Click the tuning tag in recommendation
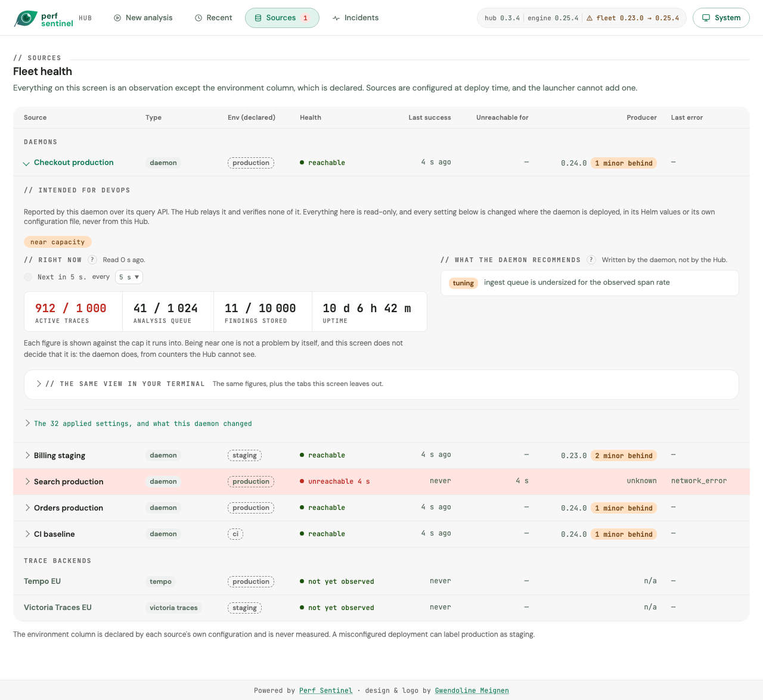 463,283
